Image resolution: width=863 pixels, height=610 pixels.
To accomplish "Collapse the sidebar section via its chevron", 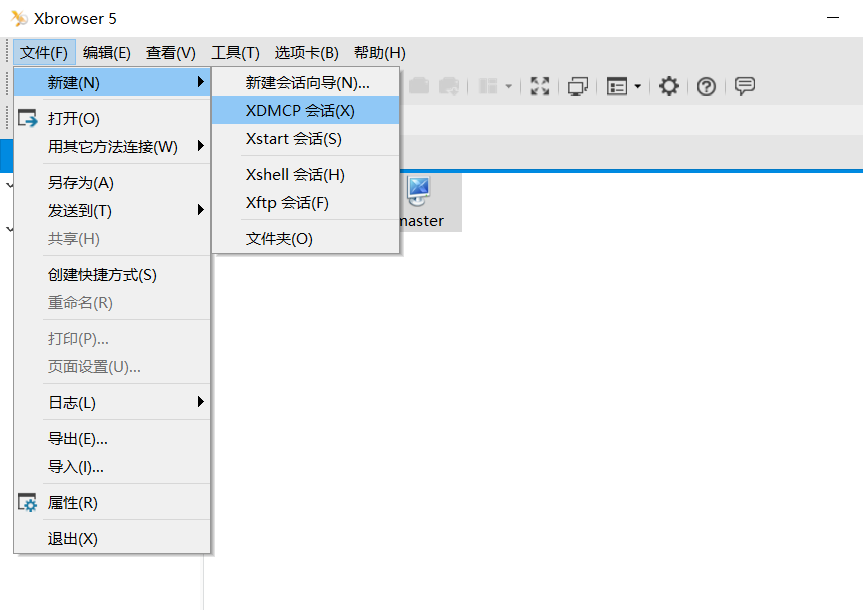I will [8, 185].
